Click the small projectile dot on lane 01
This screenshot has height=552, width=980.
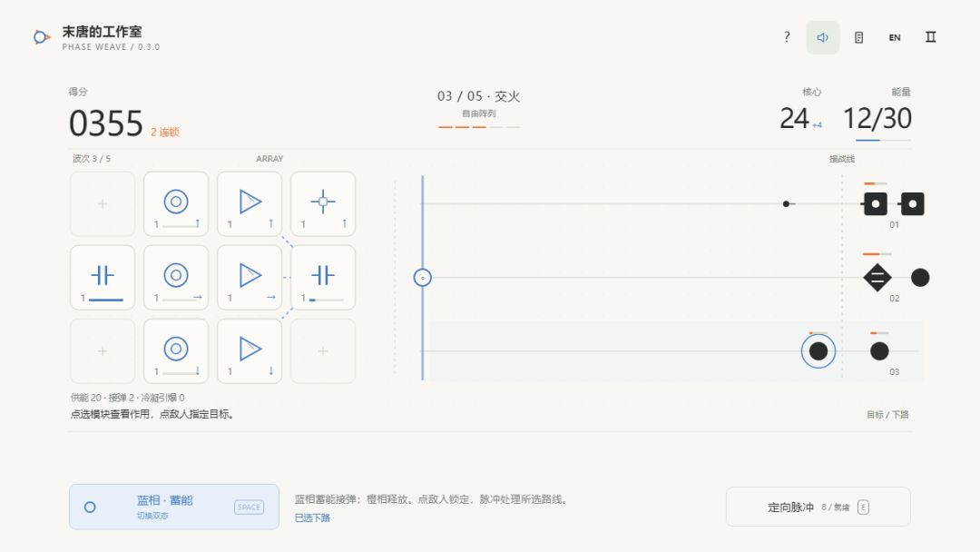(x=786, y=203)
